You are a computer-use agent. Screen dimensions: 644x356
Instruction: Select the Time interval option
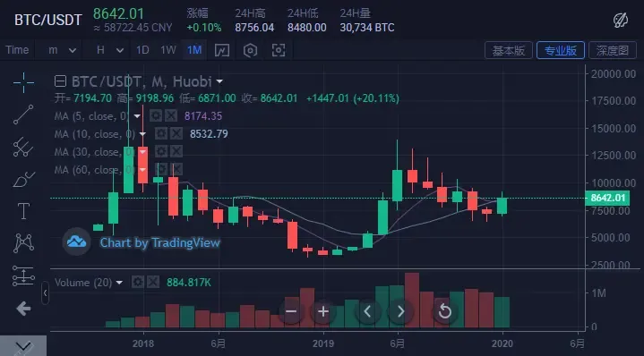tap(17, 50)
